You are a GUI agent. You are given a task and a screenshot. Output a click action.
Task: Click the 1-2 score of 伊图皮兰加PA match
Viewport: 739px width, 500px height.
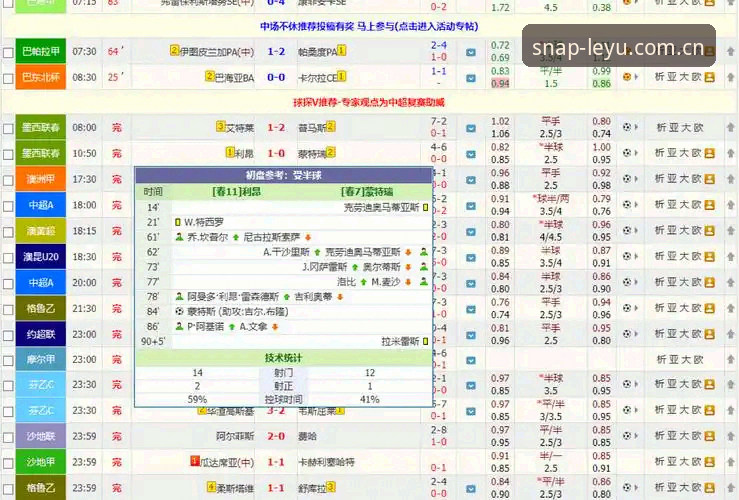click(x=276, y=52)
